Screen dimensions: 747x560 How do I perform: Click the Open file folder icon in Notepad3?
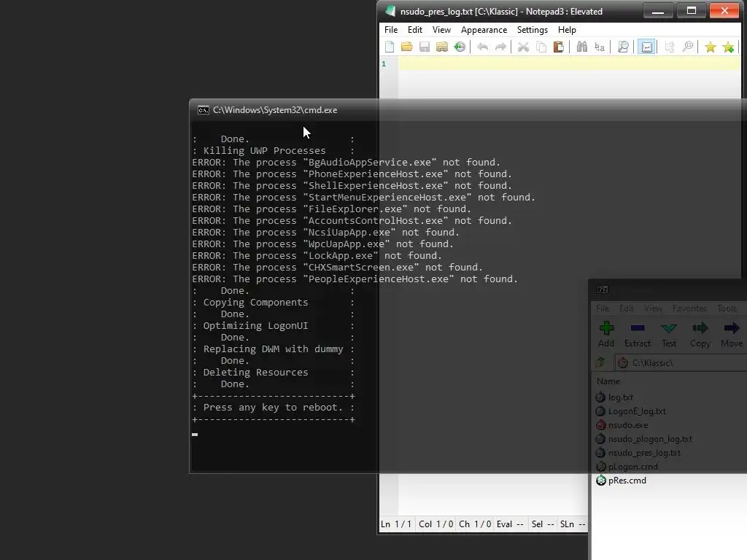(x=407, y=47)
